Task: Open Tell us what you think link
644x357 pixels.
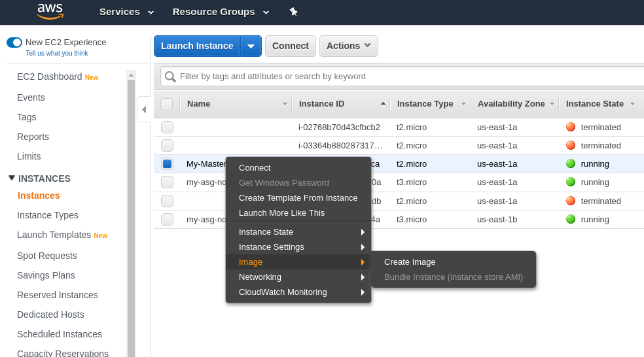Action: pos(57,53)
